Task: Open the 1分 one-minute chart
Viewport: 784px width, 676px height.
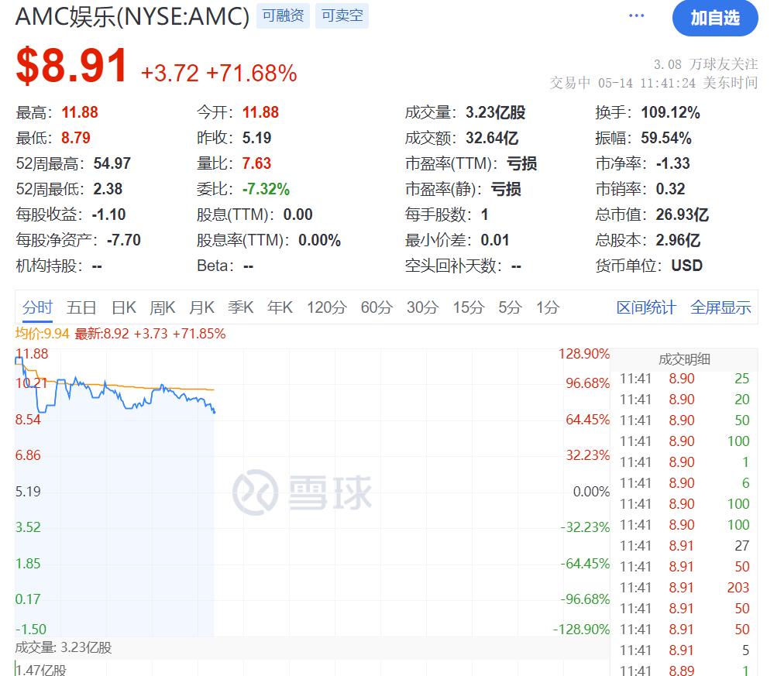Action: (x=547, y=307)
